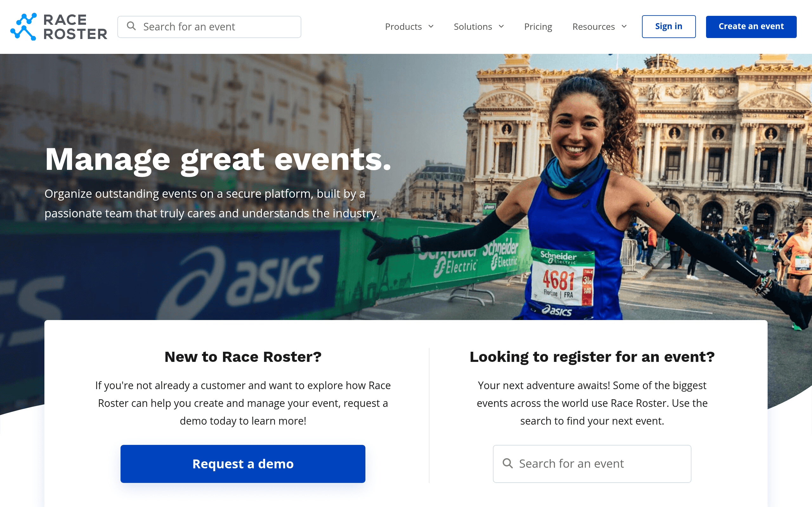Open the Resources menu
This screenshot has width=812, height=507.
coord(599,27)
